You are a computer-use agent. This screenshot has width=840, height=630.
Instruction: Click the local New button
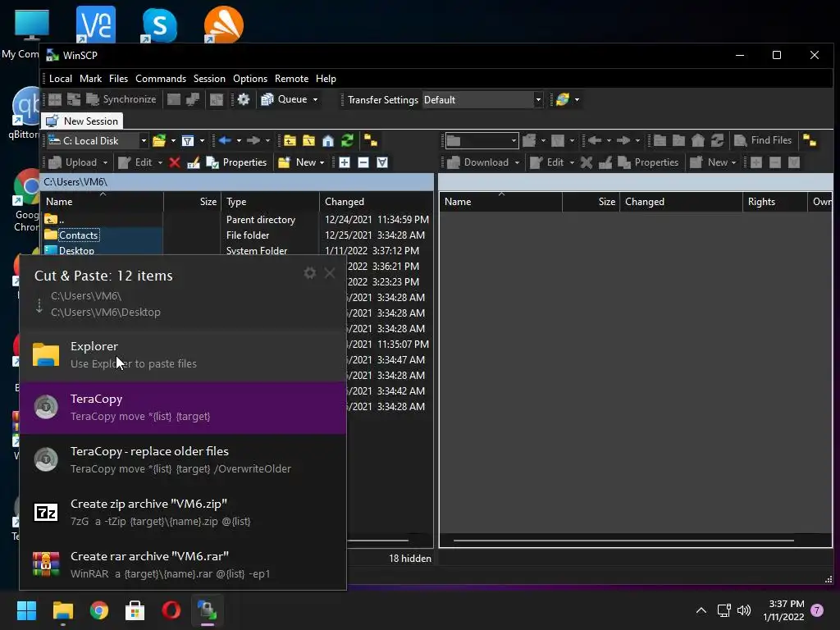298,162
